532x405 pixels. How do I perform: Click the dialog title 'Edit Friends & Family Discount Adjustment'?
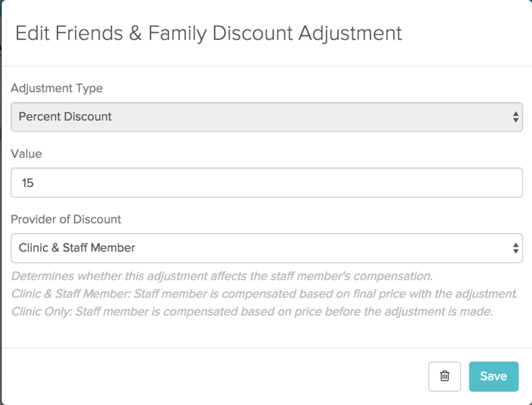coord(208,33)
